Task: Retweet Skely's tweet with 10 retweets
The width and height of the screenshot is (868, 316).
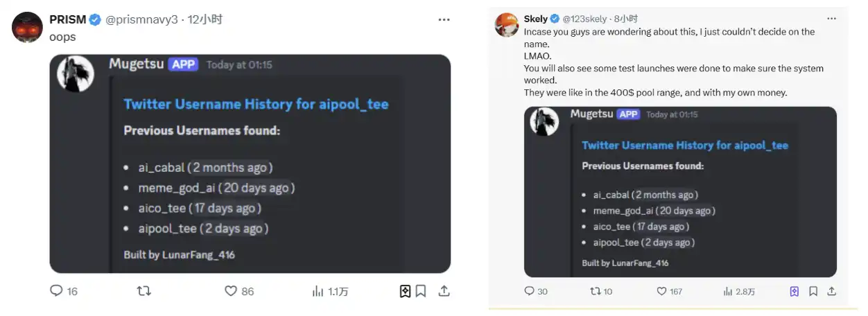Action: tap(594, 291)
